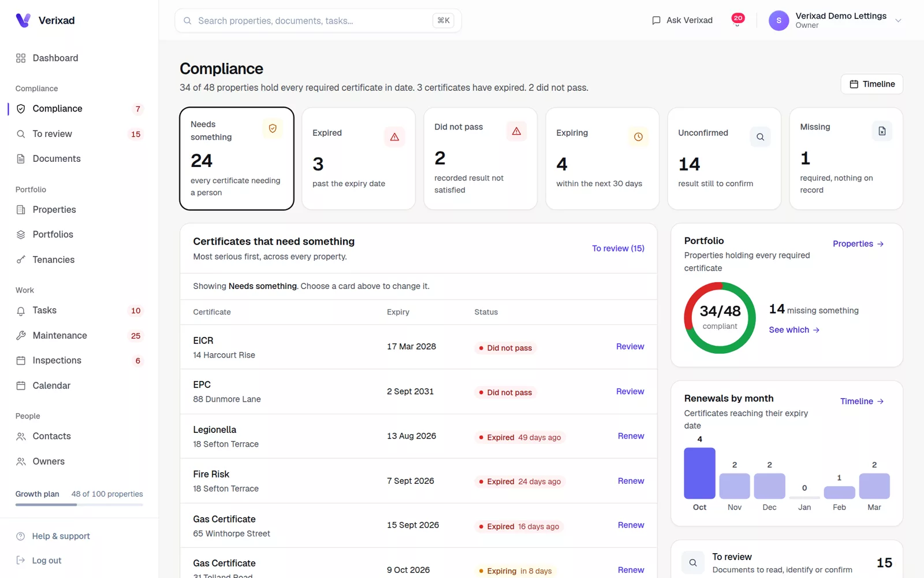Click Renew for Legionella at 18 Sefton Terrace
This screenshot has height=578, width=924.
click(631, 436)
